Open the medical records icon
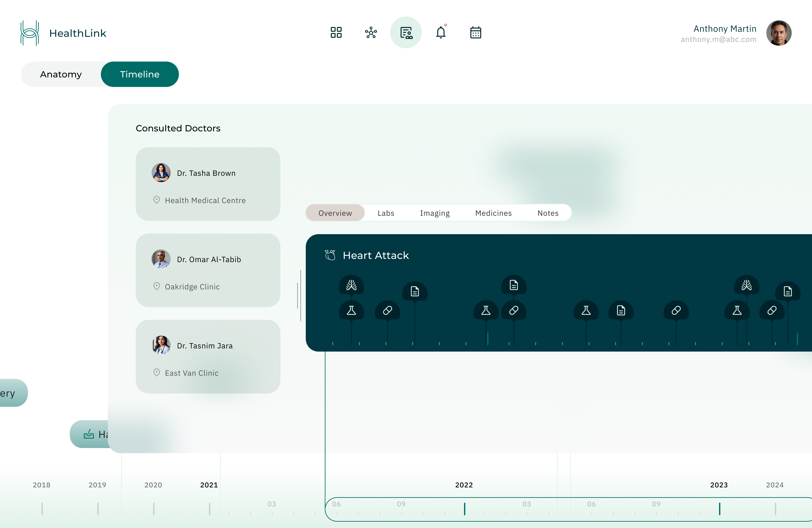812x528 pixels. pyautogui.click(x=406, y=32)
